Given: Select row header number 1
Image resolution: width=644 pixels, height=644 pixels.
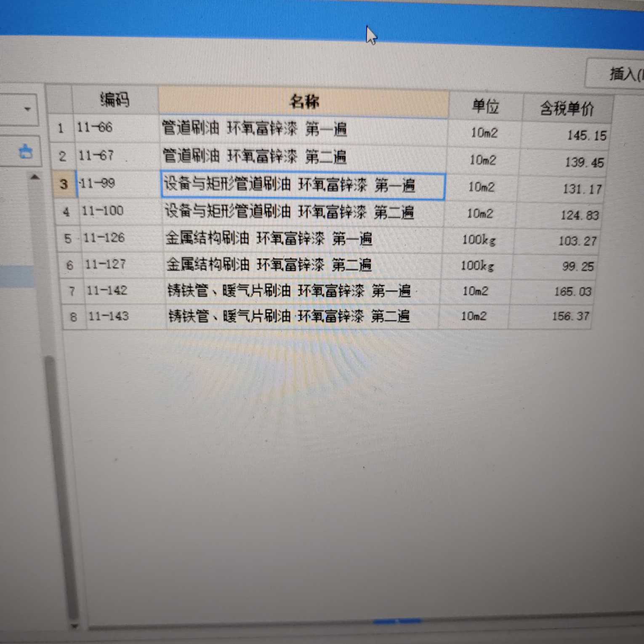Looking at the screenshot, I should [x=61, y=128].
